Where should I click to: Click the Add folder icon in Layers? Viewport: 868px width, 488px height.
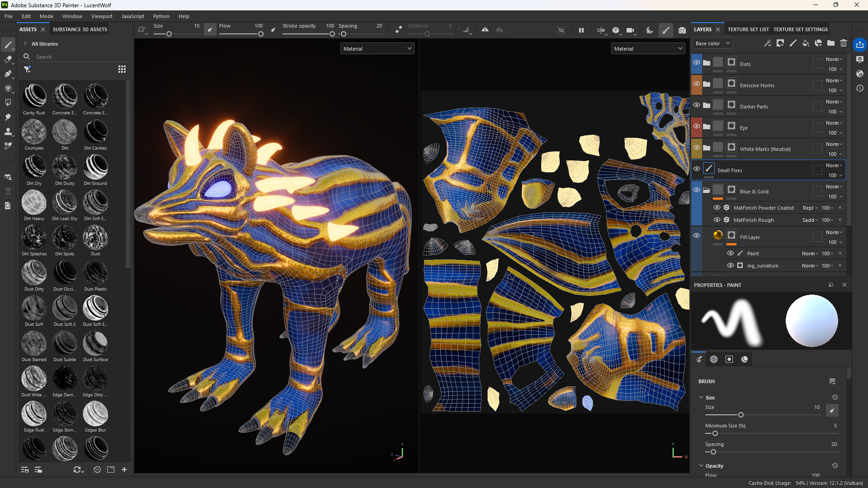831,43
